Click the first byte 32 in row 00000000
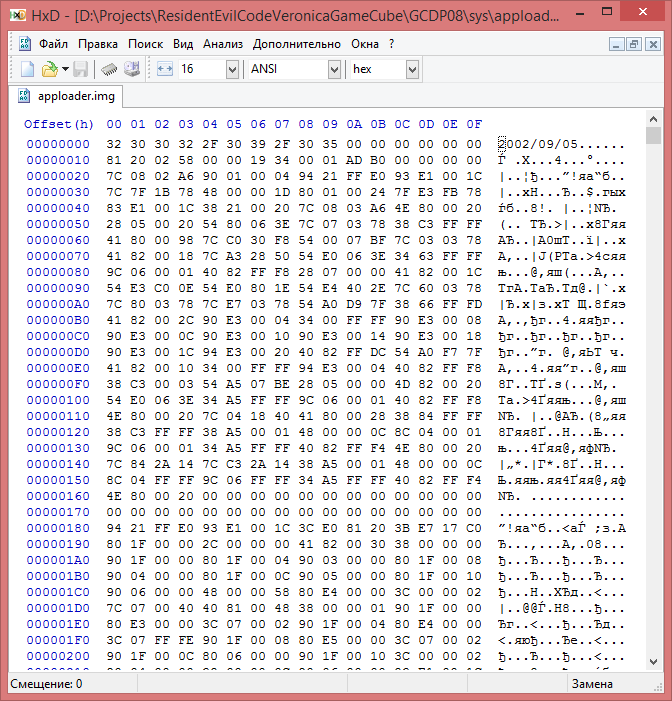This screenshot has width=672, height=701. point(114,144)
